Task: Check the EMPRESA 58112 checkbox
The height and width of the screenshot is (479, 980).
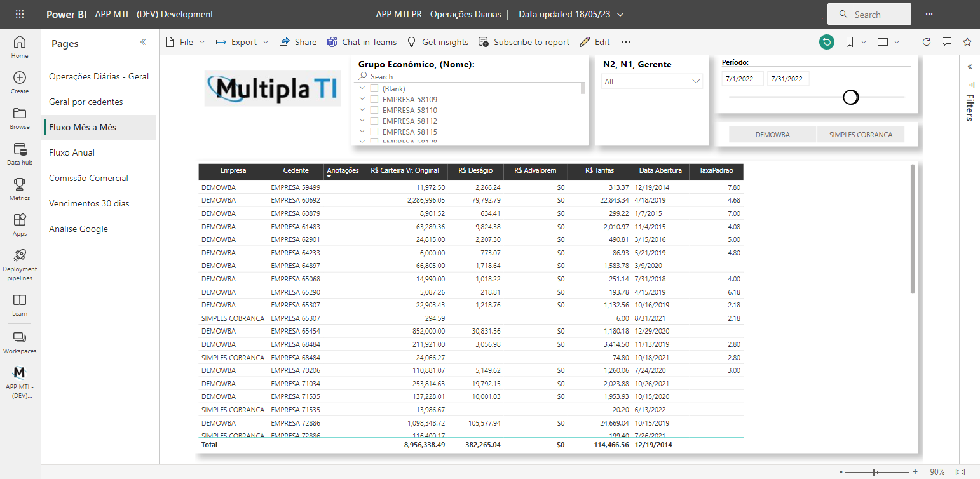Action: 374,121
